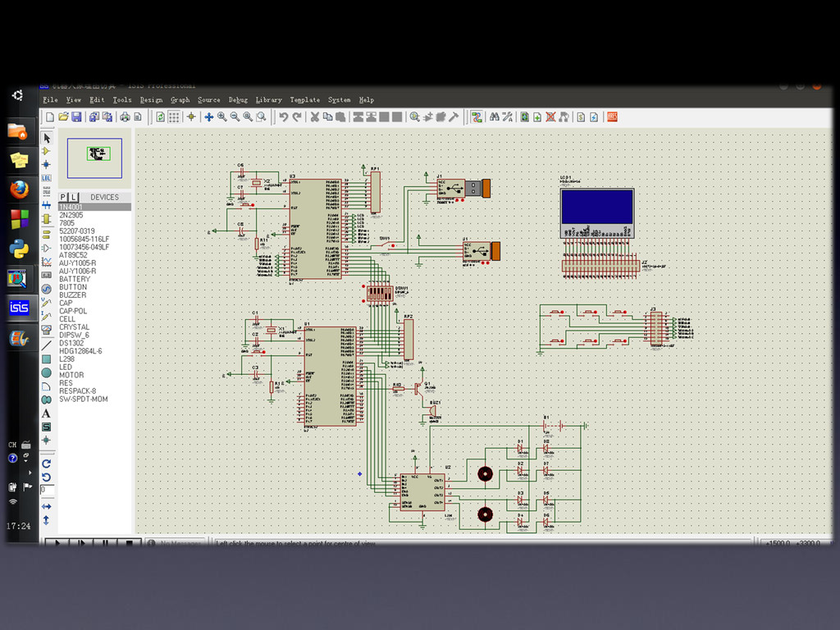This screenshot has height=630, width=840.
Task: Toggle the grid display button
Action: pos(175,117)
